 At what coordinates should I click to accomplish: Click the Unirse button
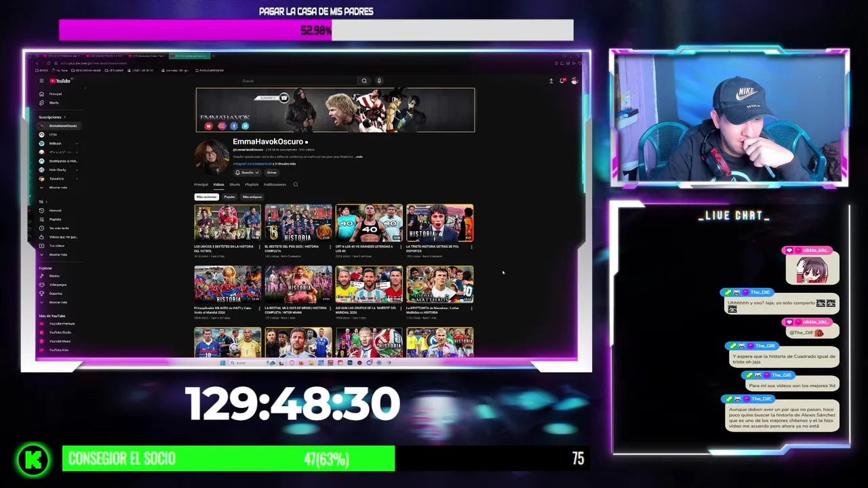click(271, 172)
